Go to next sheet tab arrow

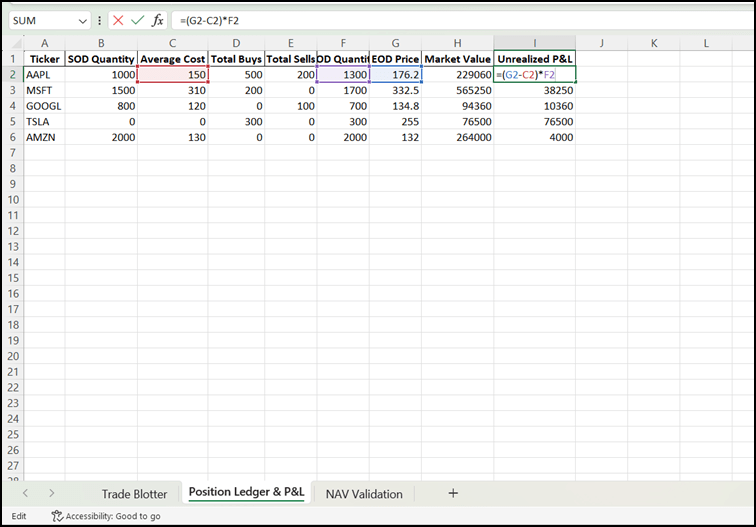[x=52, y=493]
